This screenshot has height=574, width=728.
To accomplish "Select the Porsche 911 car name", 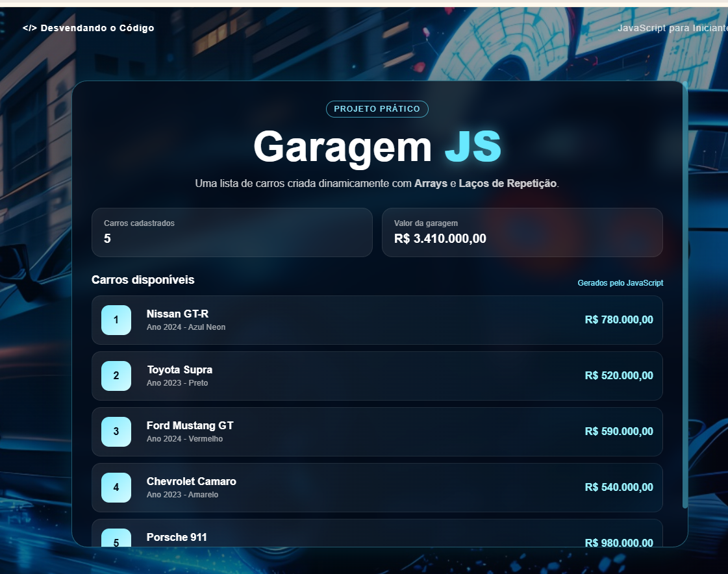I will 177,537.
